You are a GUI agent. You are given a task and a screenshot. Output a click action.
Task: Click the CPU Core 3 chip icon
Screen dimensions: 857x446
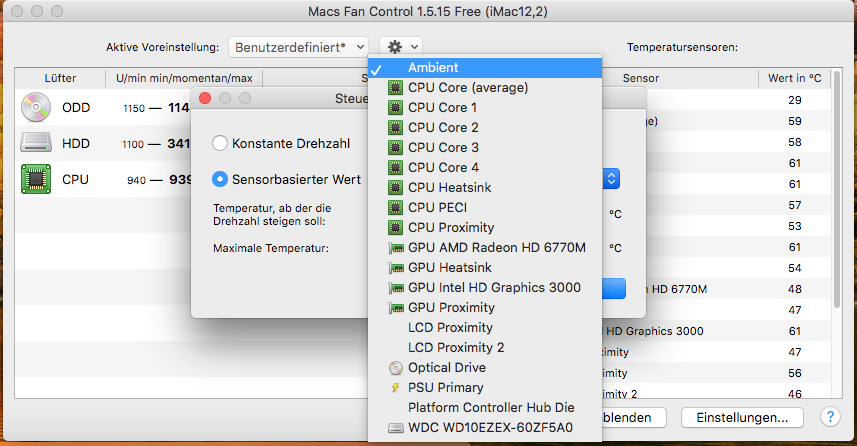point(395,148)
